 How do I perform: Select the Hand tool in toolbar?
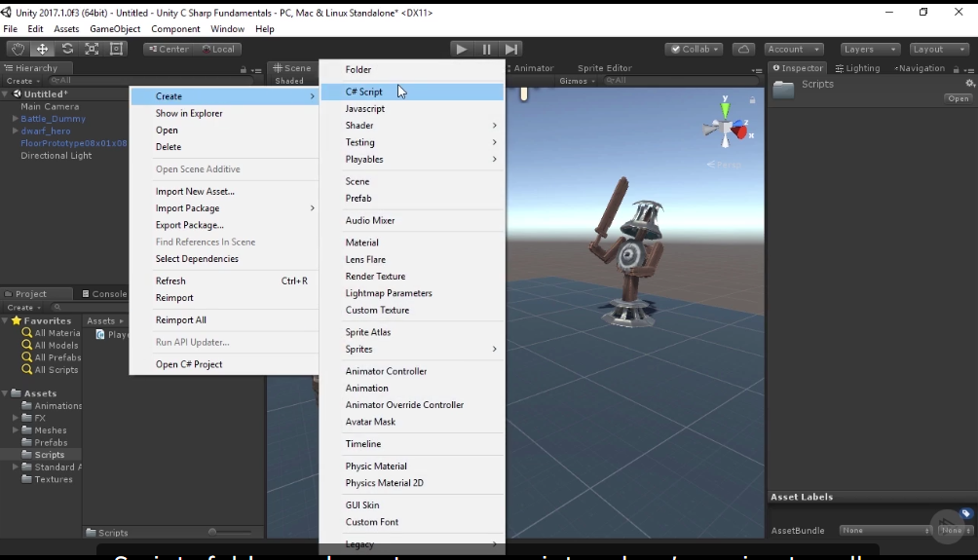[x=18, y=49]
